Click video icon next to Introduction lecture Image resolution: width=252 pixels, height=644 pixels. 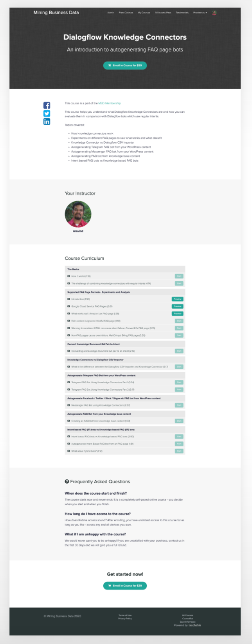pyautogui.click(x=69, y=299)
